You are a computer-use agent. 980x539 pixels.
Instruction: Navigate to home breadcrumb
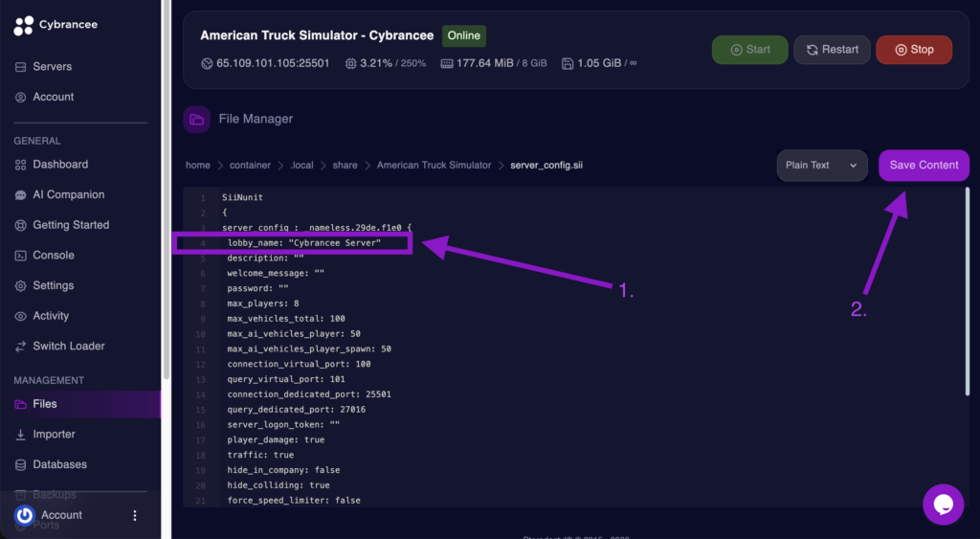click(x=197, y=165)
